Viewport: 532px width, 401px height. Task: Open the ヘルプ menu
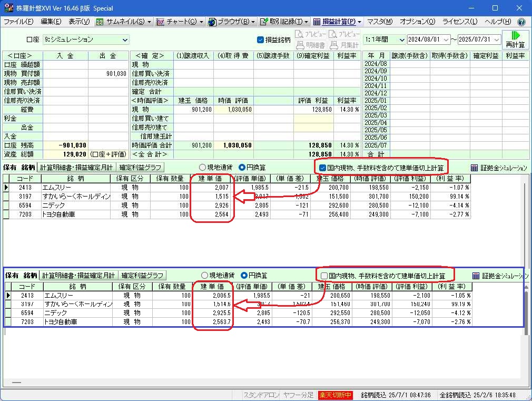point(498,22)
